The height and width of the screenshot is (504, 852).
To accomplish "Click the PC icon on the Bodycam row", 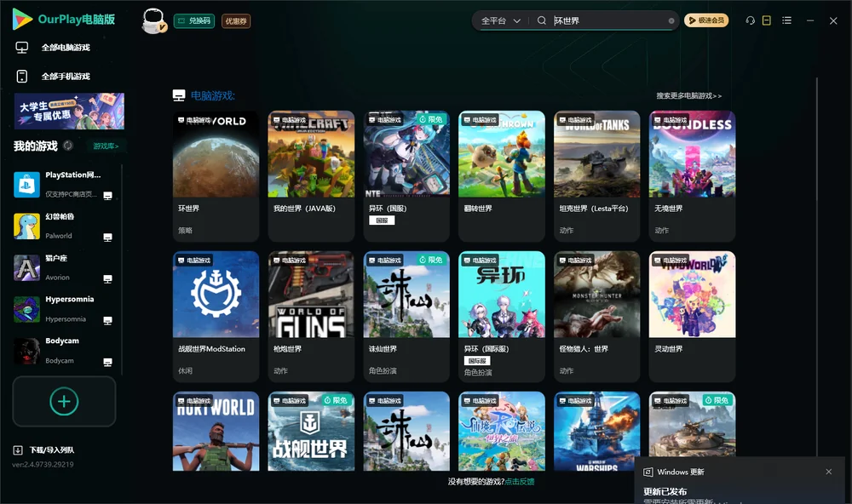I will [x=107, y=363].
